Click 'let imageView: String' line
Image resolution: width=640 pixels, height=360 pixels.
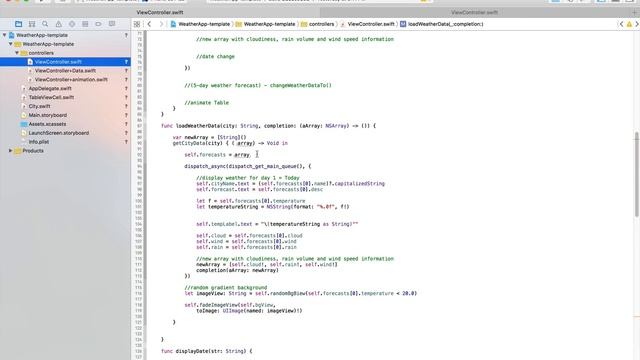point(300,293)
